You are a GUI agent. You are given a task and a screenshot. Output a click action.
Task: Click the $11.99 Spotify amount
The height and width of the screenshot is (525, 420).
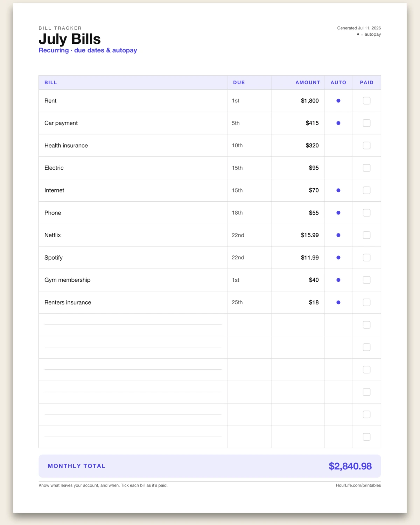coord(310,258)
